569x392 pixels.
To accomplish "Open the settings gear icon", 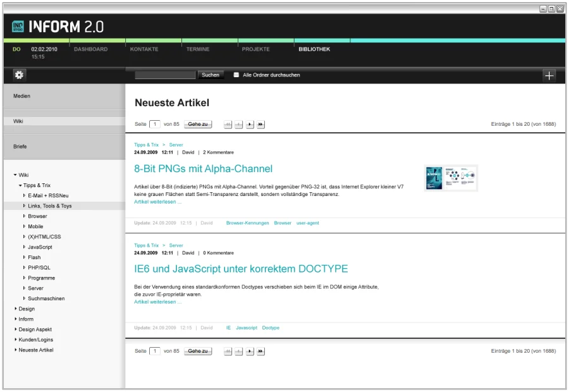I will pos(19,75).
